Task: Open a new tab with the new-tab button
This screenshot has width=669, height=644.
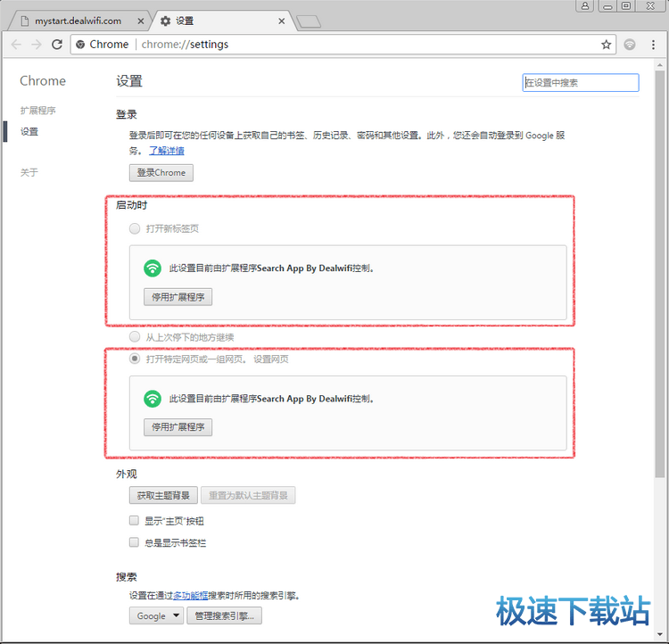Action: pos(309,21)
